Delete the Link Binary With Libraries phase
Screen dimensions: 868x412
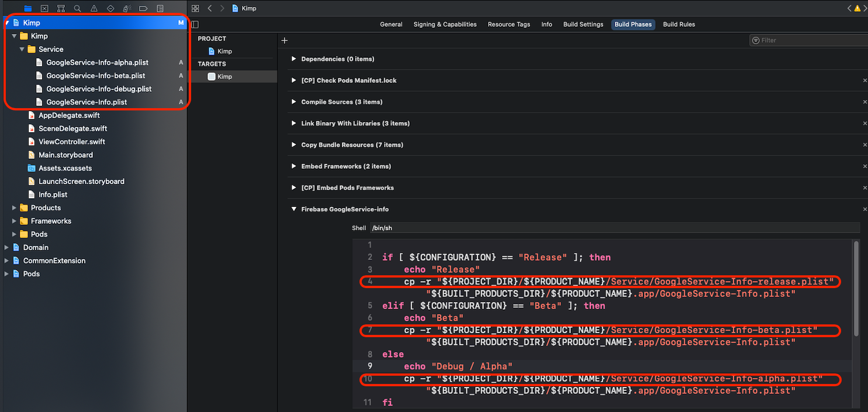click(865, 123)
